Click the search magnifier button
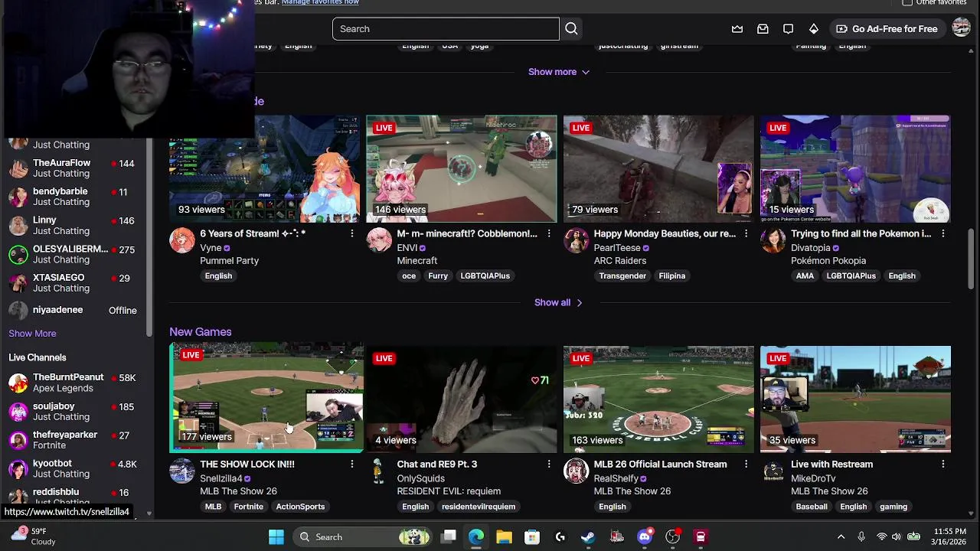The width and height of the screenshot is (980, 551). [x=571, y=29]
